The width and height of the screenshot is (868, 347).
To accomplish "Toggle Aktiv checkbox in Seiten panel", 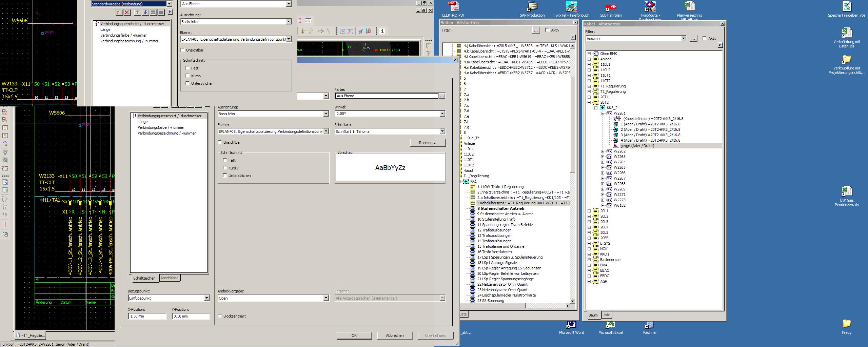I will tap(547, 30).
